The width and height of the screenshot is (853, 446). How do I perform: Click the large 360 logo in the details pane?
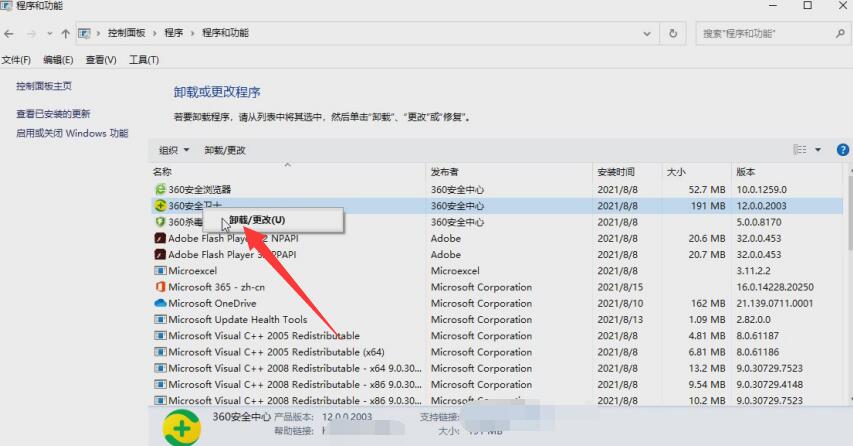pos(182,429)
